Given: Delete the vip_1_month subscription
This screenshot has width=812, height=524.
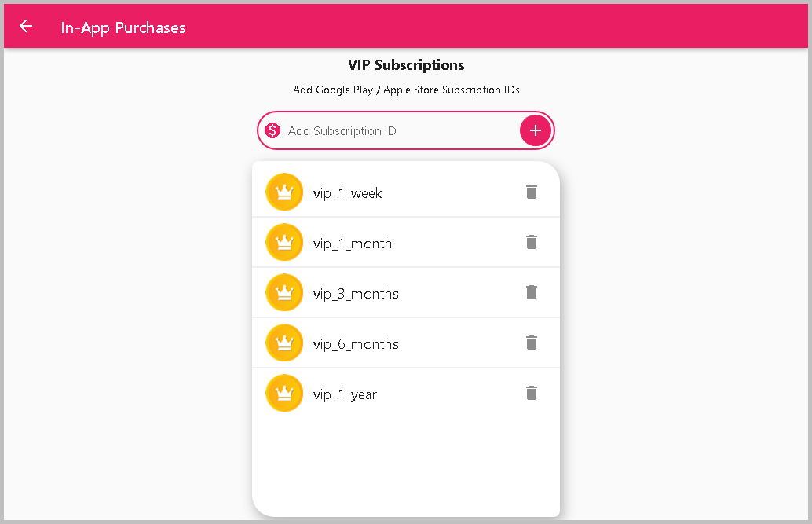Looking at the screenshot, I should point(532,242).
